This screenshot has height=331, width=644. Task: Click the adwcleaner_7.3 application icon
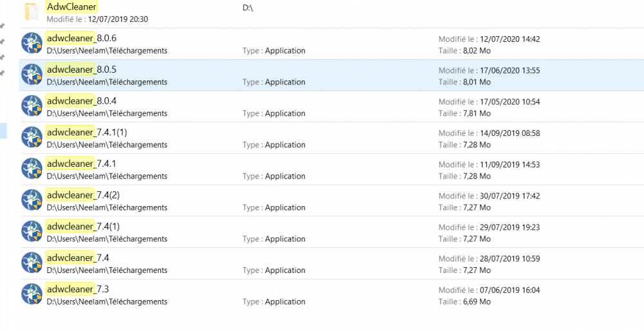(32, 295)
